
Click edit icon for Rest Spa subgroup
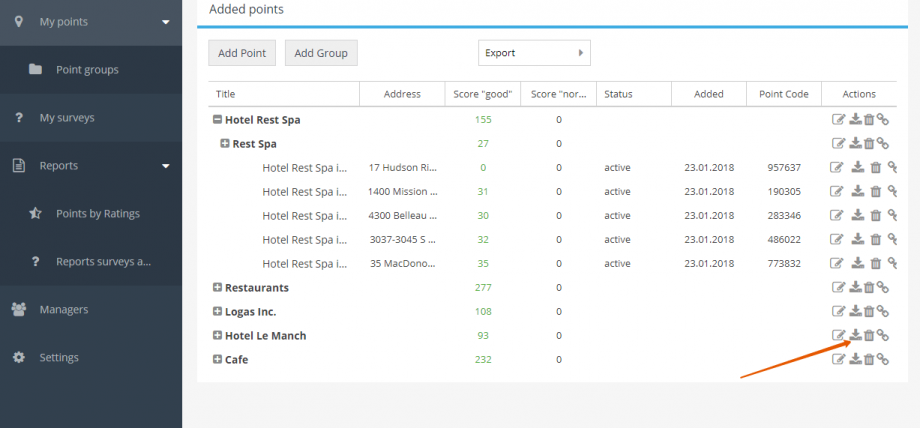click(x=839, y=144)
